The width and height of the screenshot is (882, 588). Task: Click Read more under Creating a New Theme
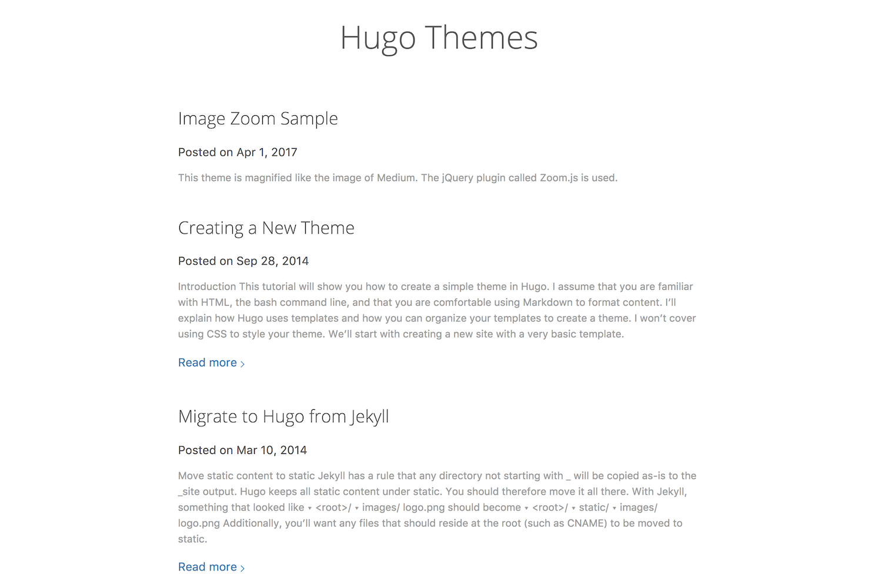coord(207,362)
